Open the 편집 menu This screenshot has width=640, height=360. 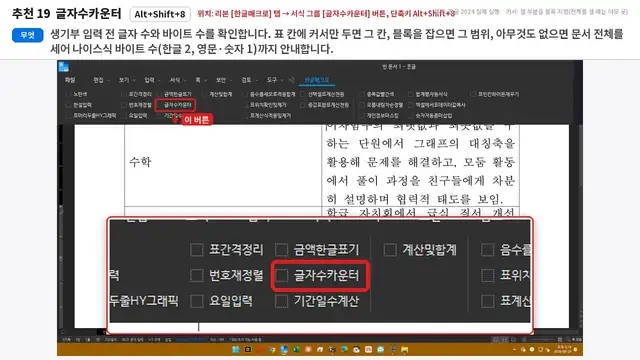click(x=98, y=80)
